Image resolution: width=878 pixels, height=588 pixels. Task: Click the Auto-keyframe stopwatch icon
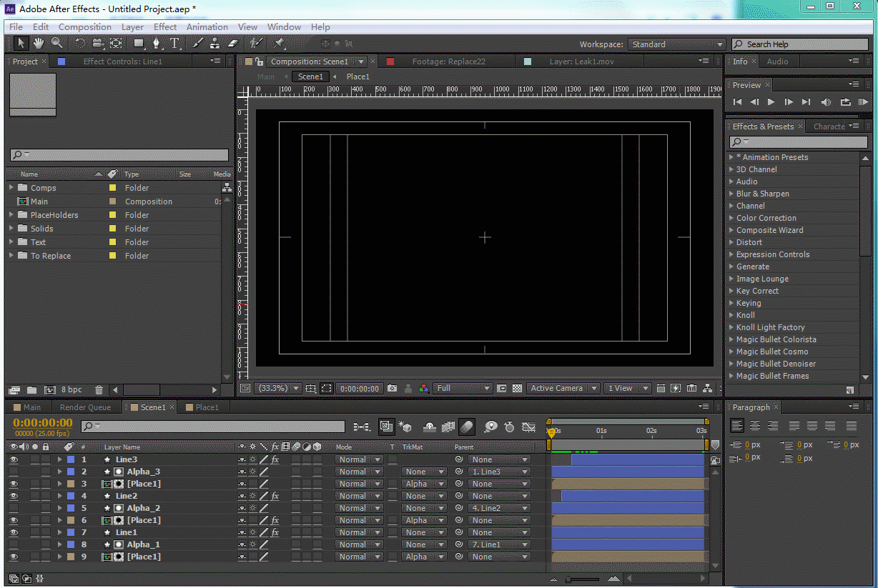(x=509, y=427)
